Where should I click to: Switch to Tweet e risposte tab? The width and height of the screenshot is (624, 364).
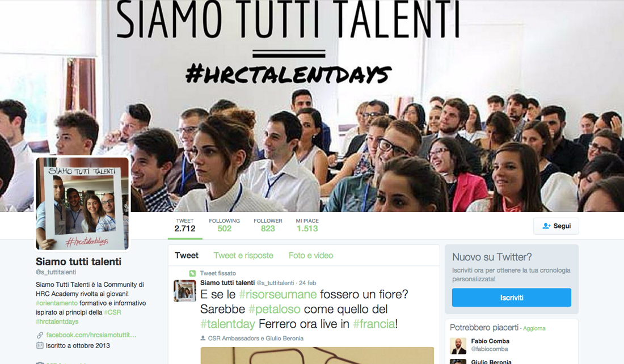(x=243, y=255)
